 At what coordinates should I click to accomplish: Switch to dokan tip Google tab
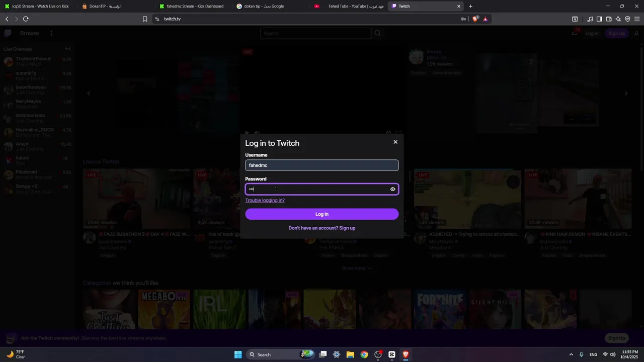point(271,7)
